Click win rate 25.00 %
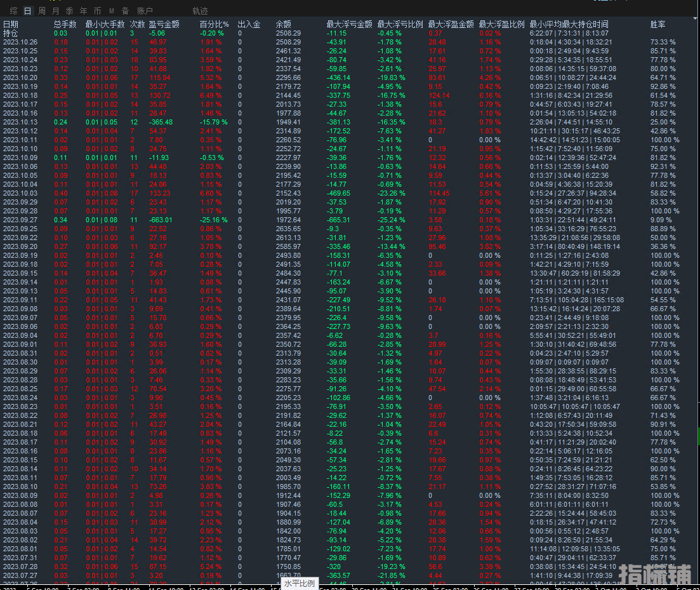 tap(663, 122)
